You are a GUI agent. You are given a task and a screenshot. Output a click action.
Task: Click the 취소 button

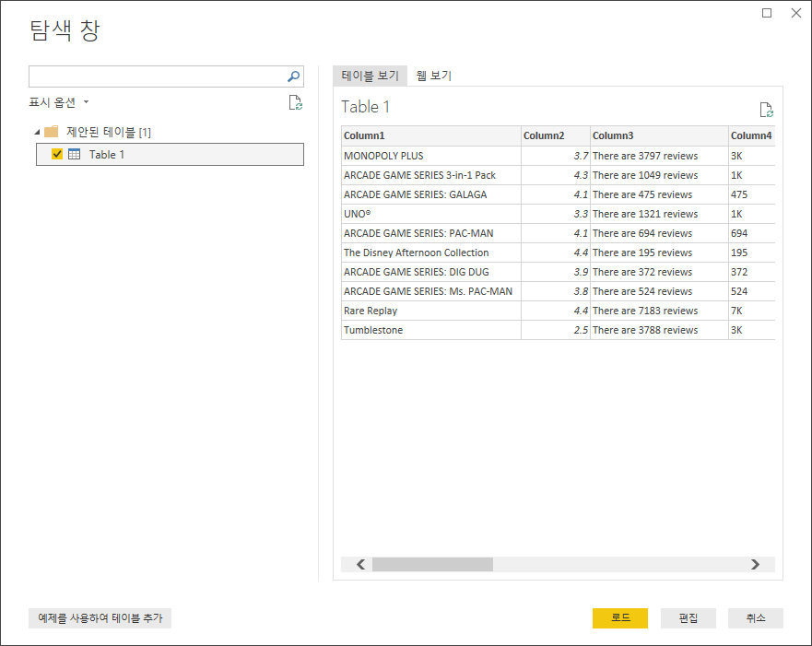pyautogui.click(x=756, y=618)
